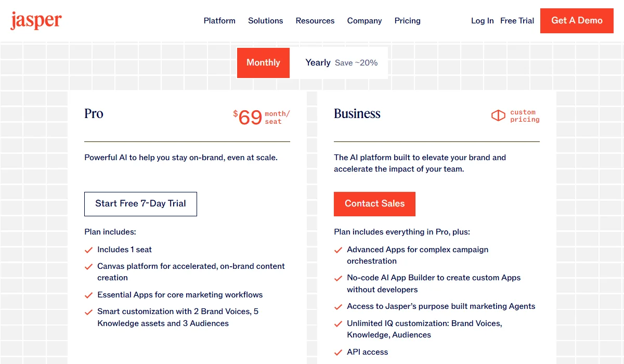Click the checkmark beside 'No-code AI App Builder'
This screenshot has height=364, width=624.
click(338, 278)
